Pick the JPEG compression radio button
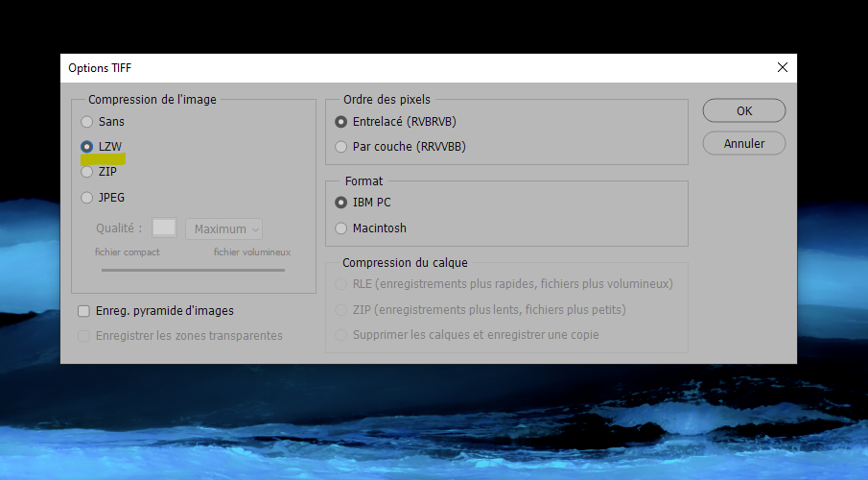Image resolution: width=868 pixels, height=480 pixels. (x=87, y=198)
